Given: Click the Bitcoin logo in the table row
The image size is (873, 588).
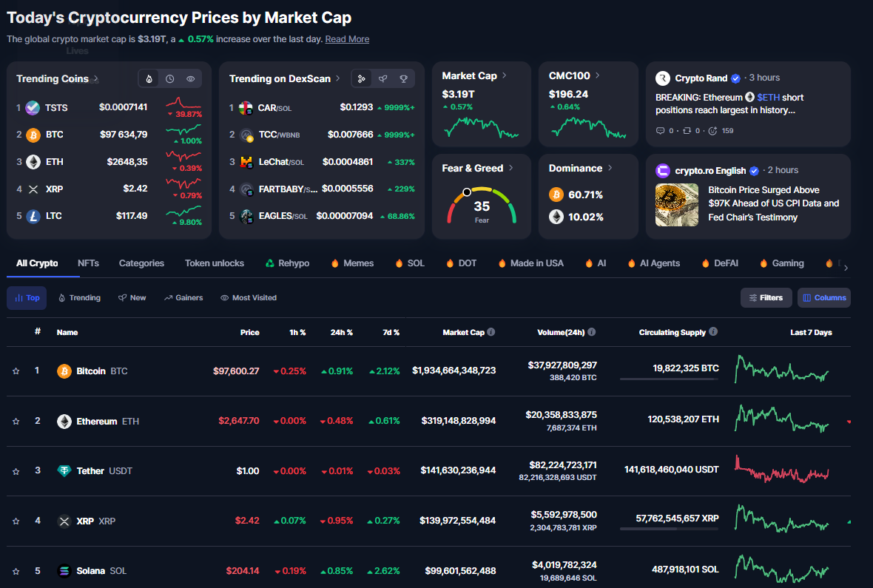Looking at the screenshot, I should coord(64,371).
